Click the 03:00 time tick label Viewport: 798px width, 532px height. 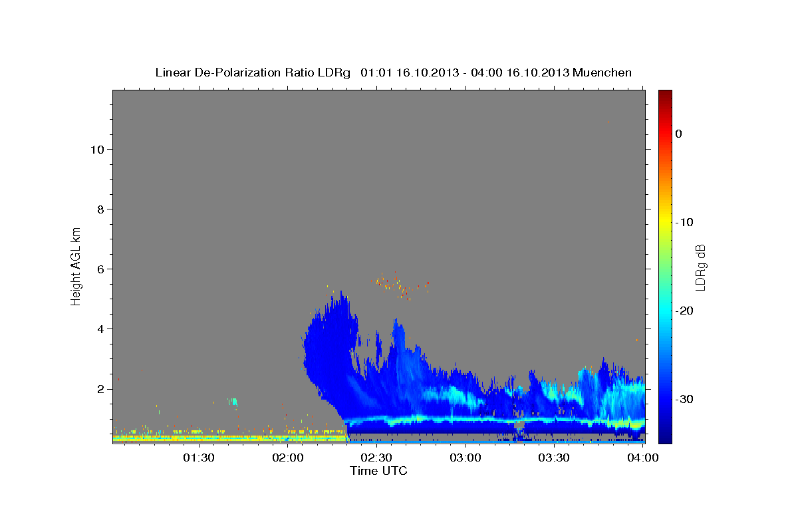click(x=465, y=458)
